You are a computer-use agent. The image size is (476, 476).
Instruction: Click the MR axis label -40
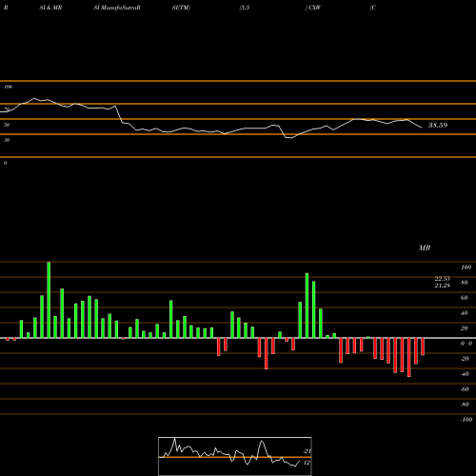(x=465, y=374)
